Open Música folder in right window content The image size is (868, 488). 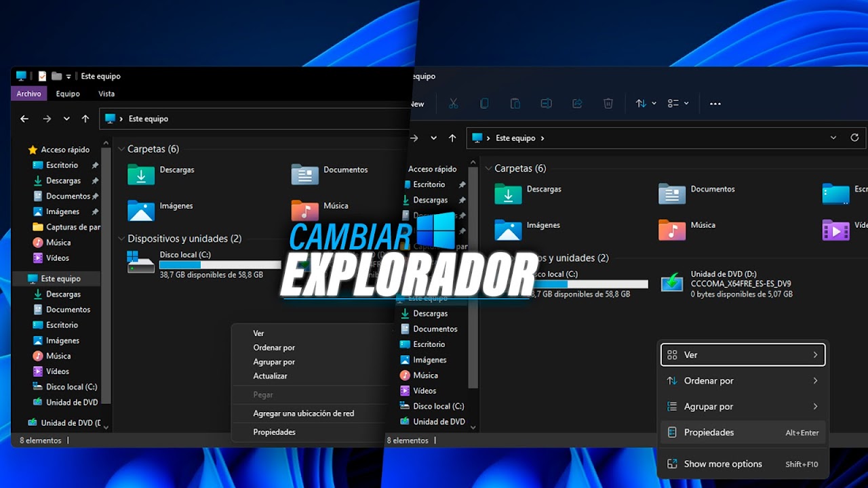pyautogui.click(x=686, y=229)
